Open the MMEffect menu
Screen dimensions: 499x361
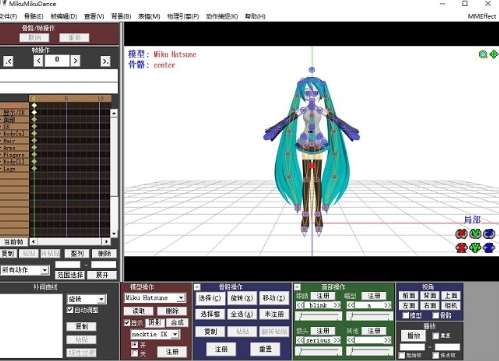482,16
